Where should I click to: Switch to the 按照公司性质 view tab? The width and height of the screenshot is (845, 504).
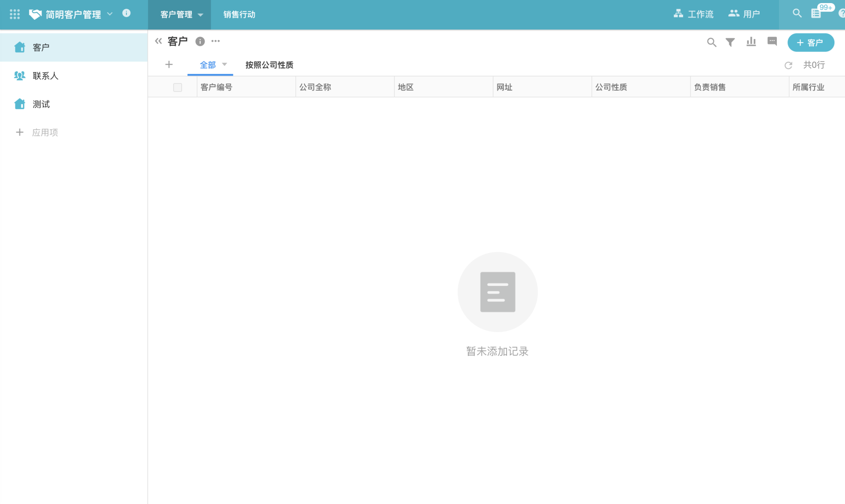pos(269,65)
